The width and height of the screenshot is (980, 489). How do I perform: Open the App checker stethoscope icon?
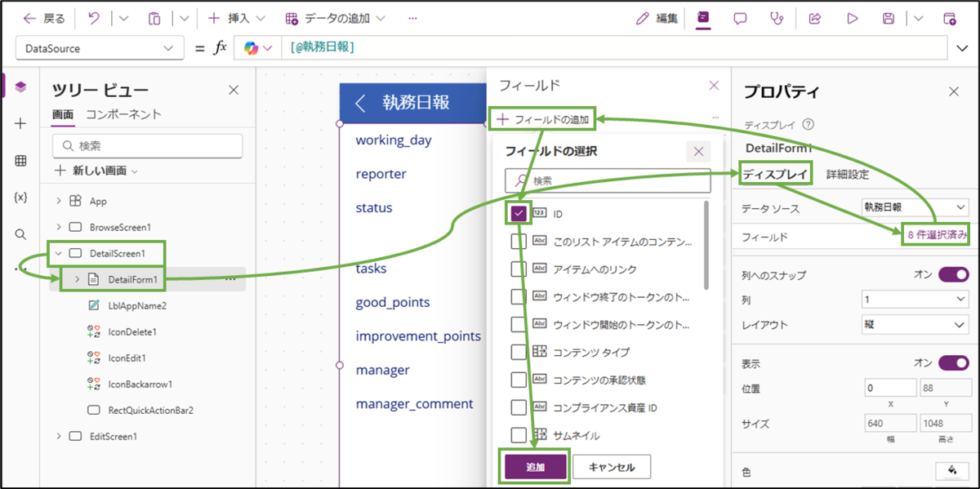(777, 18)
